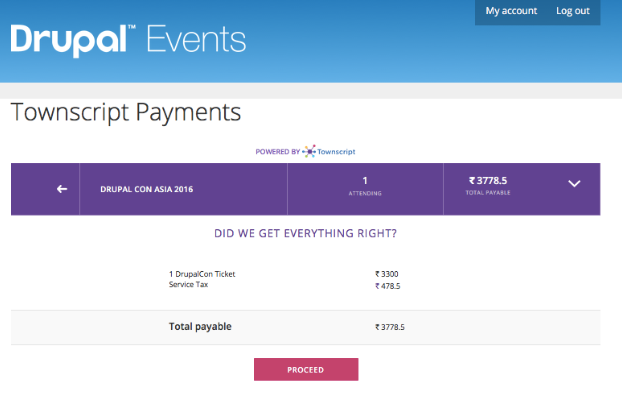Click the PROCEED button
Image resolution: width=622 pixels, height=403 pixels.
306,369
